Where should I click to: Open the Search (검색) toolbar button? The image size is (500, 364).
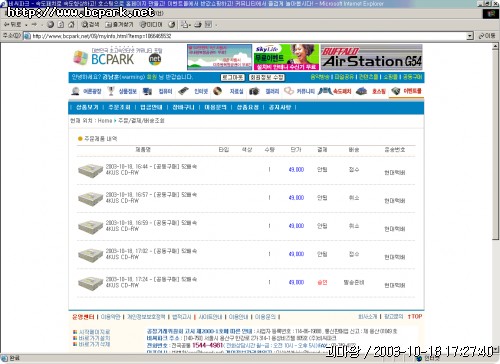pyautogui.click(x=90, y=24)
